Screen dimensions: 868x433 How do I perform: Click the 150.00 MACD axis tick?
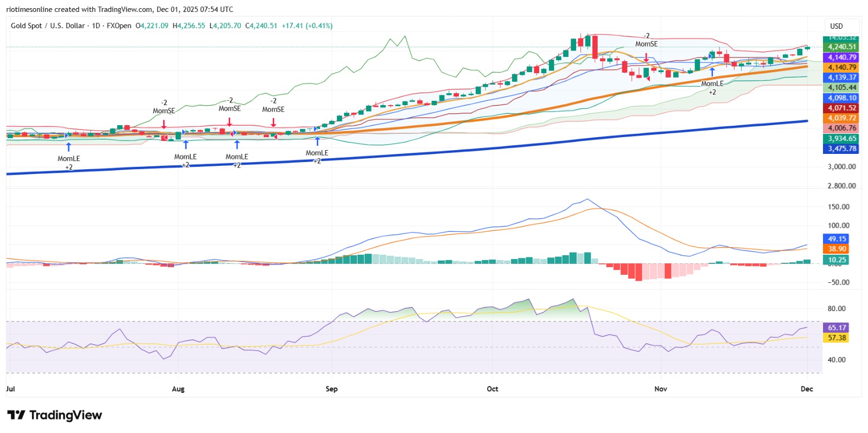[839, 207]
